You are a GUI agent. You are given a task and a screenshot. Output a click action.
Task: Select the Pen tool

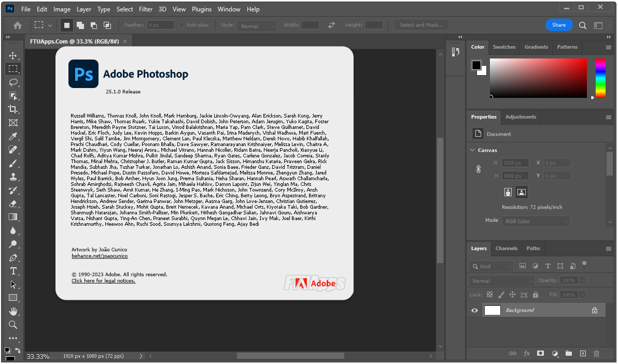(13, 258)
